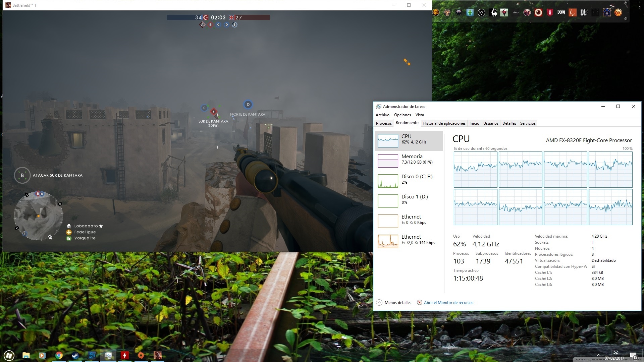Select CPU performance item in sidebar

[409, 140]
